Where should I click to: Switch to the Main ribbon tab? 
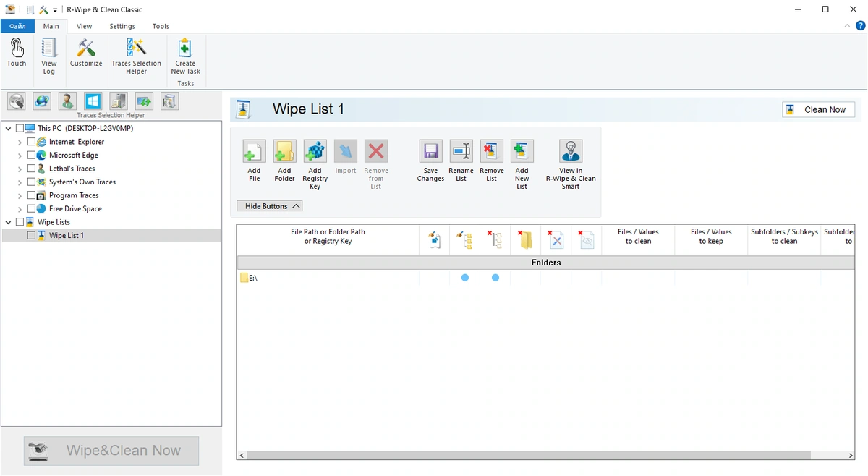coord(51,26)
